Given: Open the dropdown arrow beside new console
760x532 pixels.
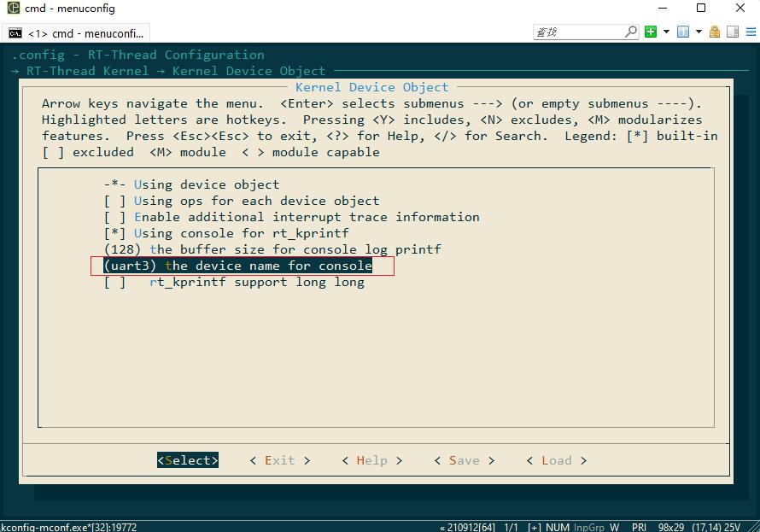Looking at the screenshot, I should point(666,32).
